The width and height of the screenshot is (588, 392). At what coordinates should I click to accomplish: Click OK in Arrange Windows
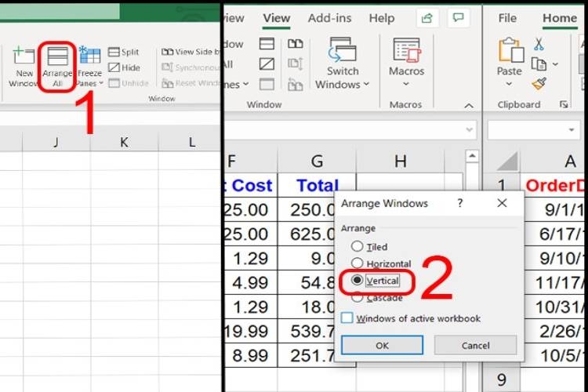pyautogui.click(x=382, y=345)
